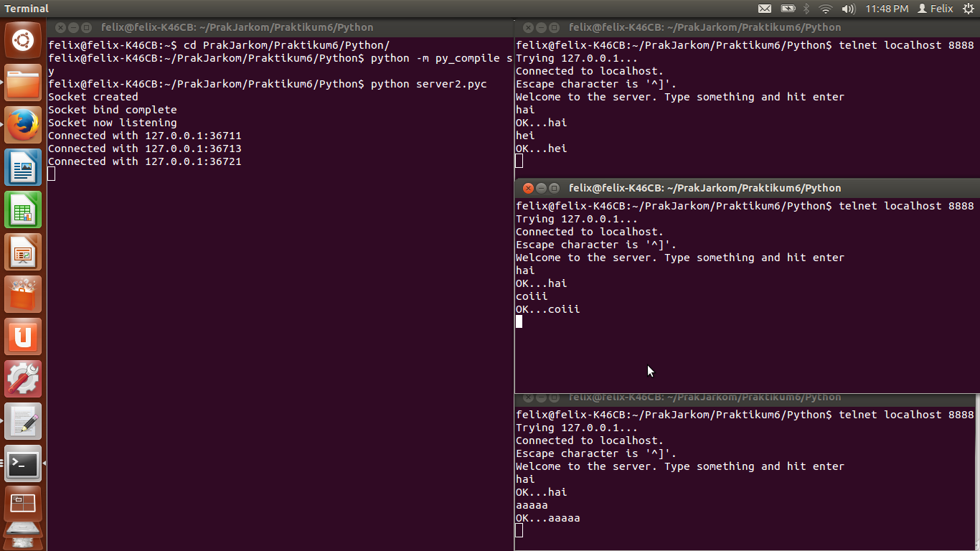Open the Wi-Fi network indicator menu

tap(826, 9)
